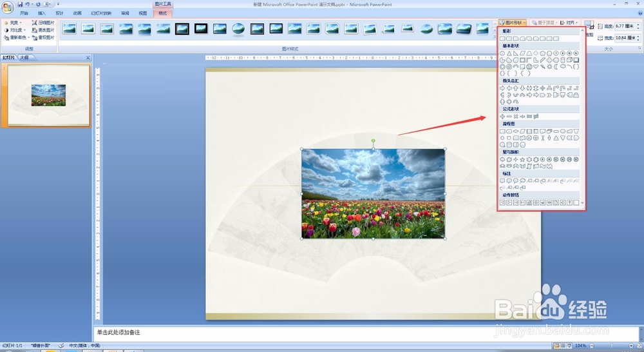This screenshot has height=352, width=644.
Task: Open the 对齐 align dropdown
Action: point(570,23)
